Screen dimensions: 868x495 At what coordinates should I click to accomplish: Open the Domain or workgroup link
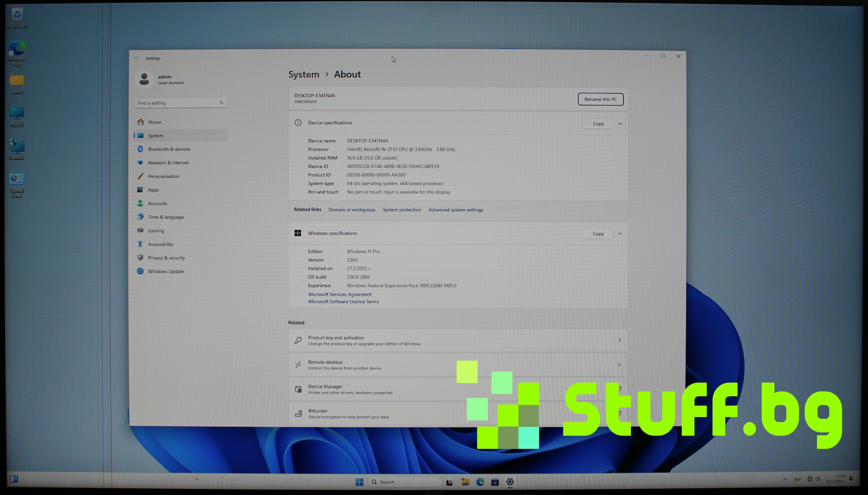pos(352,210)
